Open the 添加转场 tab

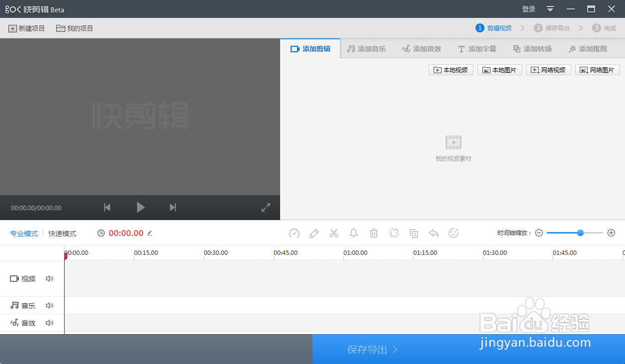pos(532,49)
